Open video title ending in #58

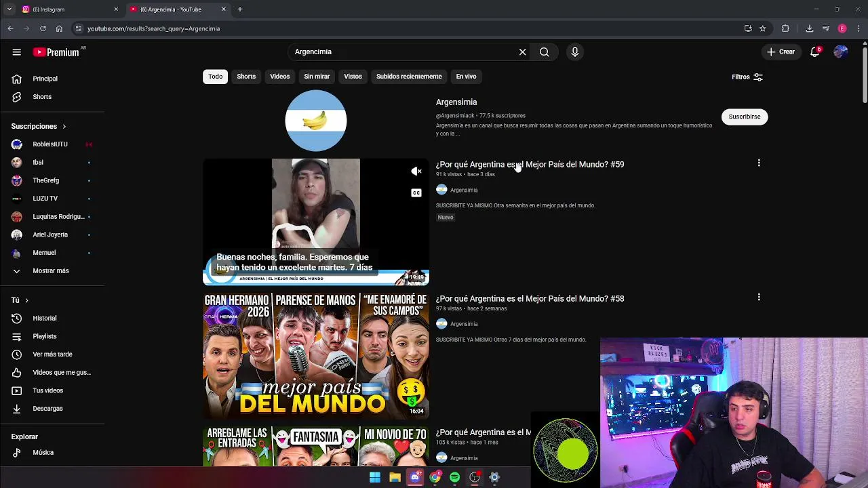(x=530, y=298)
